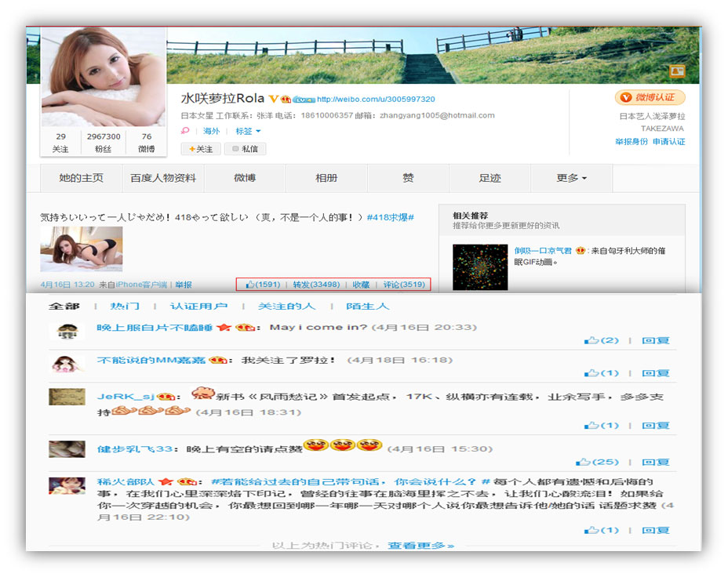Open the photo icon on the cover banner
Image resolution: width=728 pixels, height=577 pixels.
[676, 71]
